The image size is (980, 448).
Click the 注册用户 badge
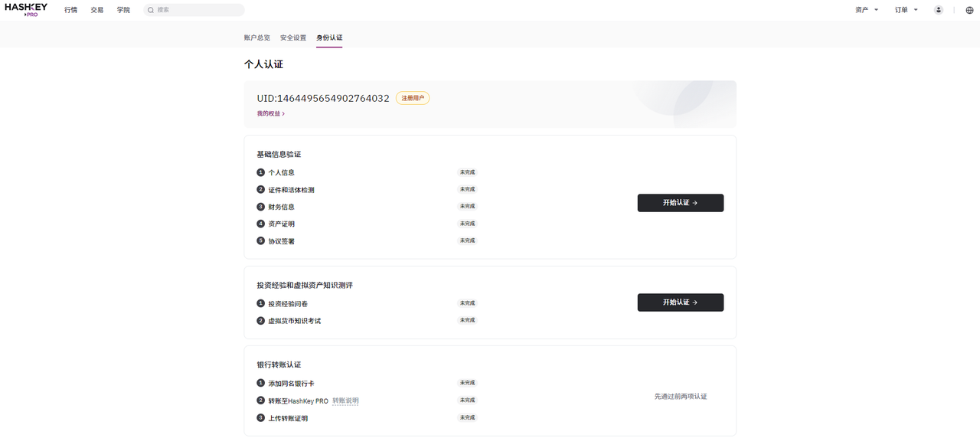(x=413, y=98)
